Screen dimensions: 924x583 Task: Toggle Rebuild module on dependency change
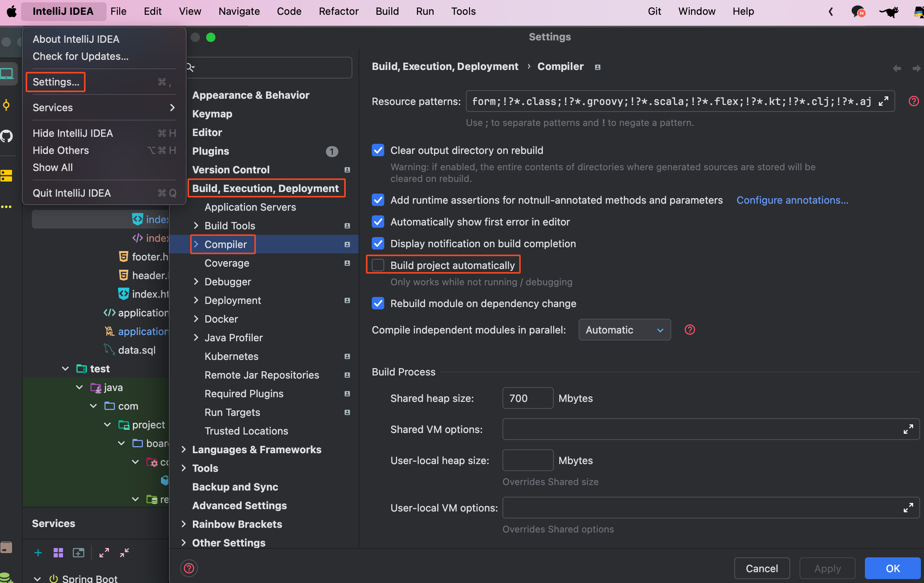[378, 304]
